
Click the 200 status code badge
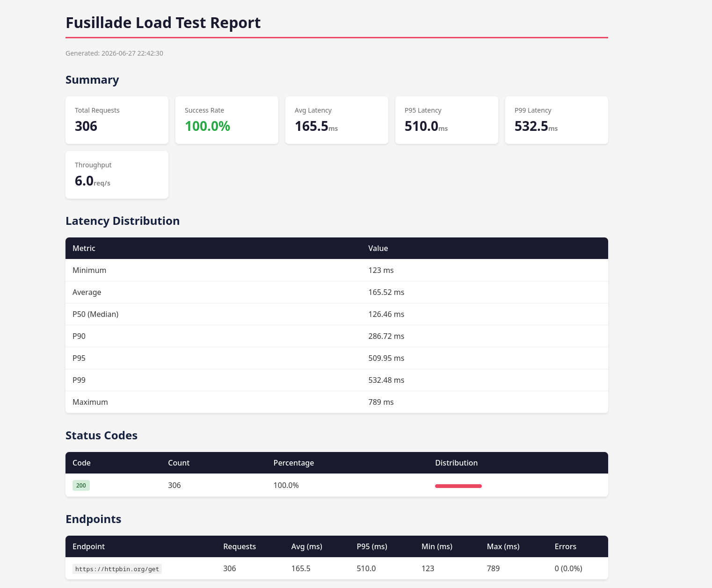point(81,485)
